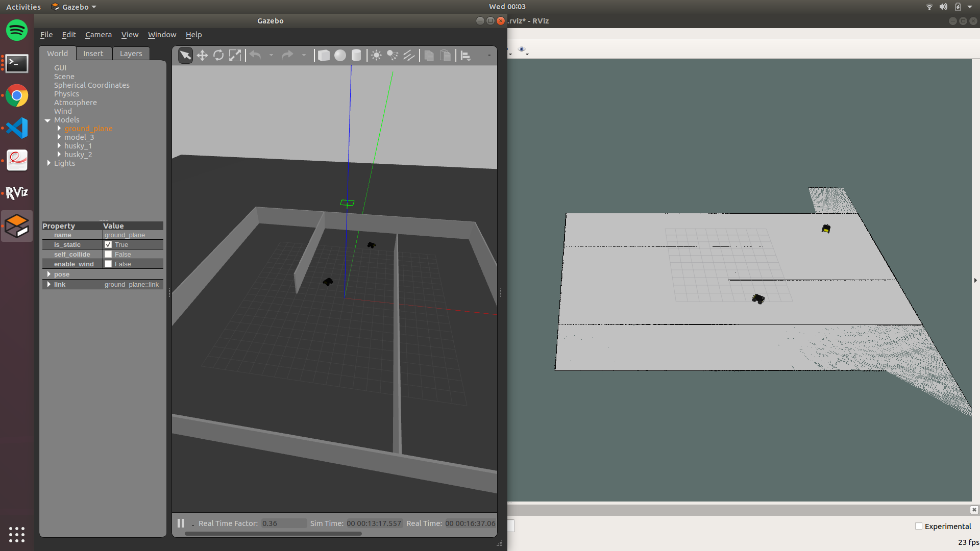Open the File menu
Viewport: 980px width, 551px height.
tap(46, 35)
